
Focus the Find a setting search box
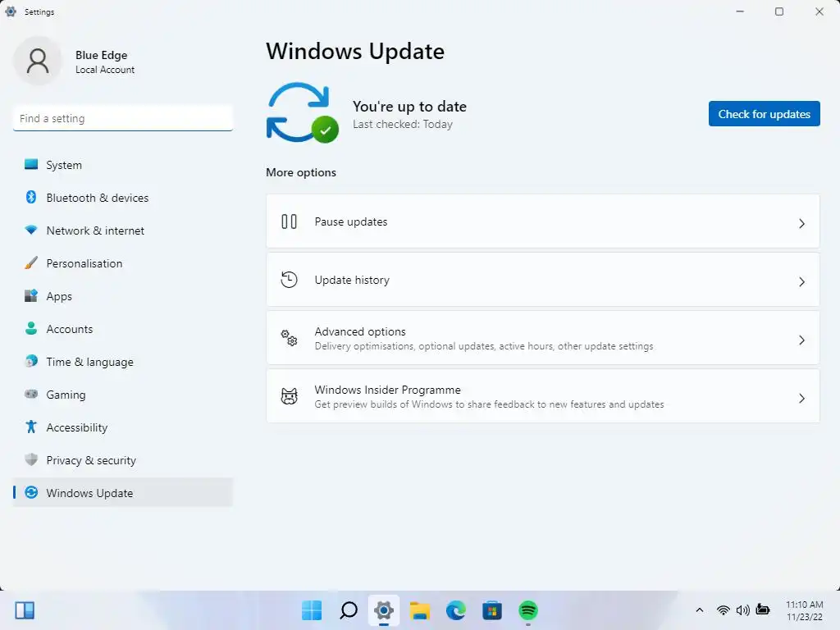point(123,118)
